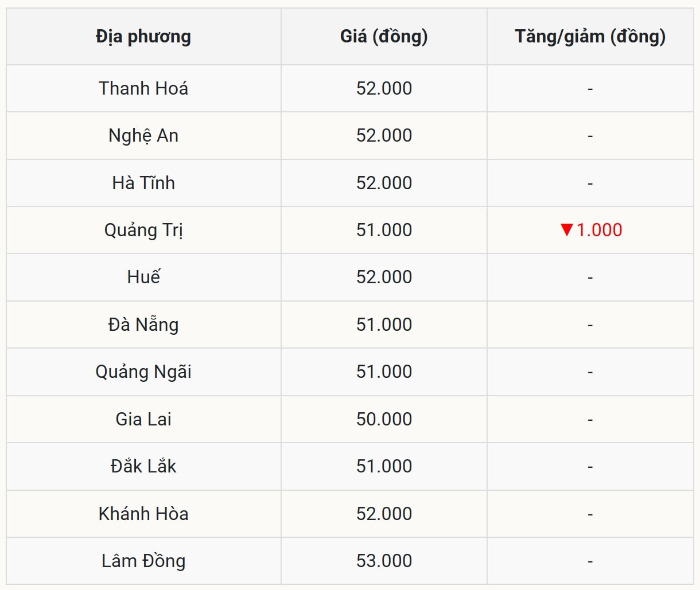Viewport: 700px width, 590px height.
Task: Click the Huế location cell
Action: click(x=143, y=278)
